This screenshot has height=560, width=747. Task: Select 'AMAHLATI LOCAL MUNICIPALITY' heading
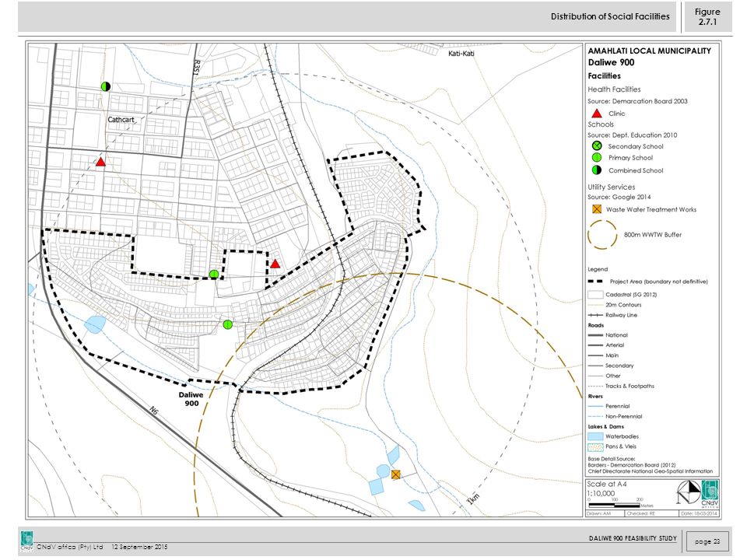[649, 51]
